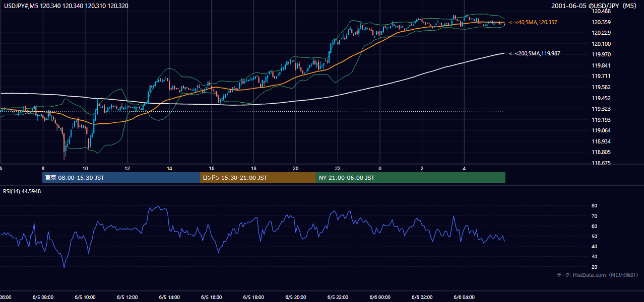Click hour 18 on the price chart time axis
This screenshot has width=644, height=302.
(x=253, y=169)
